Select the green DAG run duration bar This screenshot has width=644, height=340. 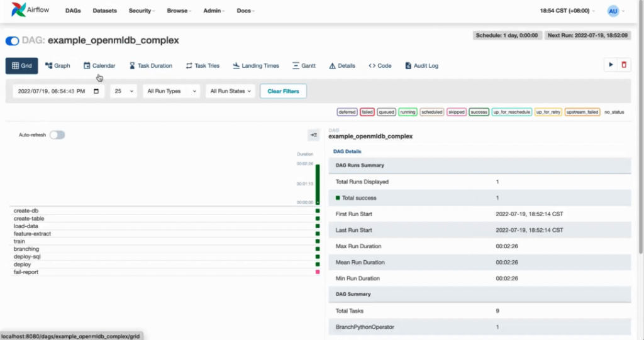[x=318, y=184]
